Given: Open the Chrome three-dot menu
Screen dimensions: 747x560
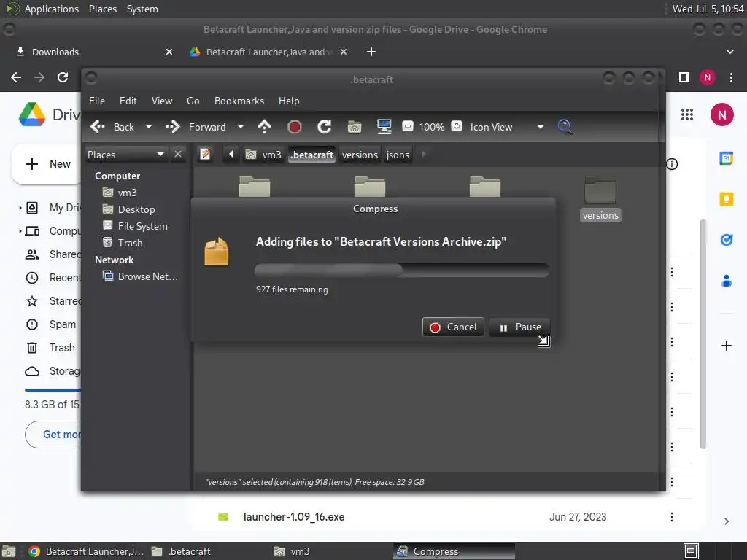Looking at the screenshot, I should 731,77.
